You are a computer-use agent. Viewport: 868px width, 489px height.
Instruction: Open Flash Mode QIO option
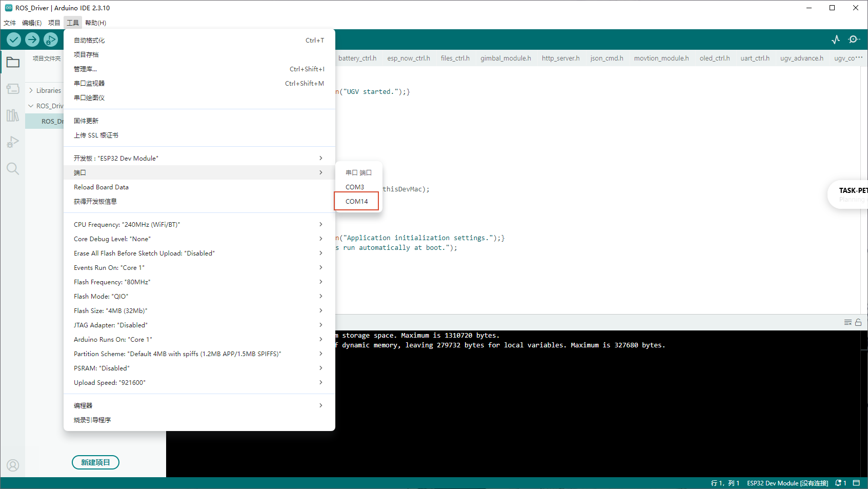(x=199, y=296)
